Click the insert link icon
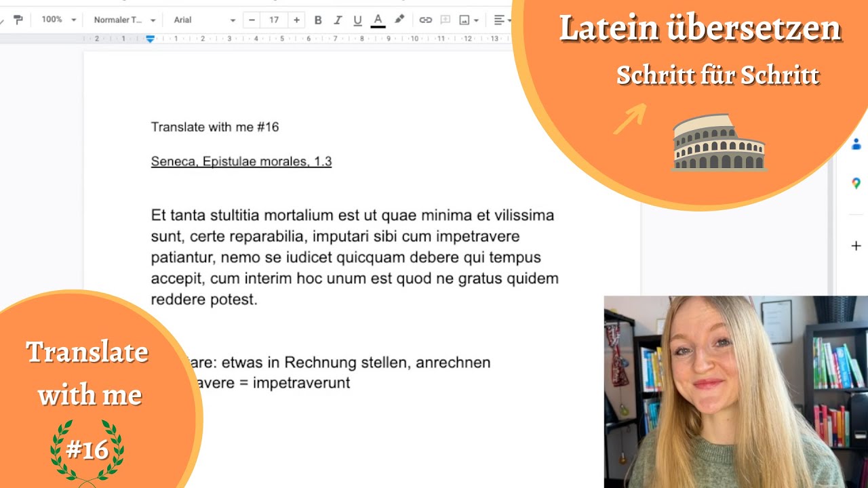Screen dimensions: 868x488 click(425, 20)
